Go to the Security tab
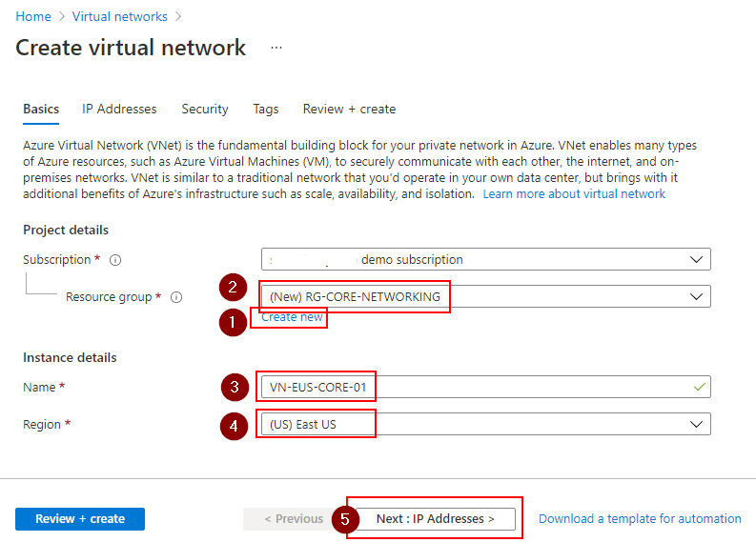Viewport: 756px width, 542px height. [x=205, y=110]
